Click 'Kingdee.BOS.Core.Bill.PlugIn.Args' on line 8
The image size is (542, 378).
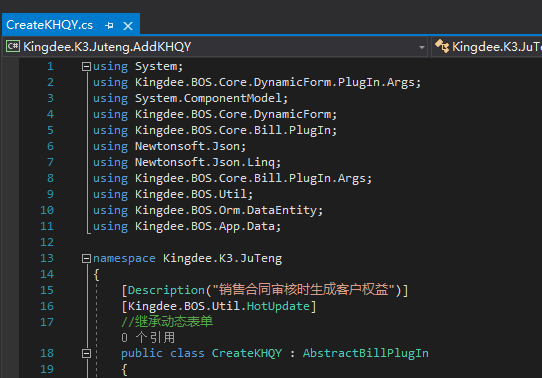pyautogui.click(x=250, y=178)
